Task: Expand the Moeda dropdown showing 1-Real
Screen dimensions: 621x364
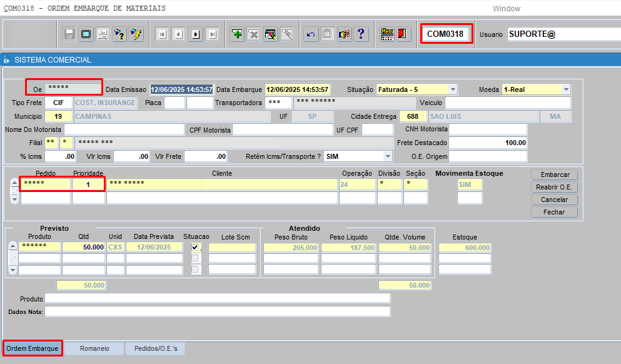Action: tap(566, 89)
